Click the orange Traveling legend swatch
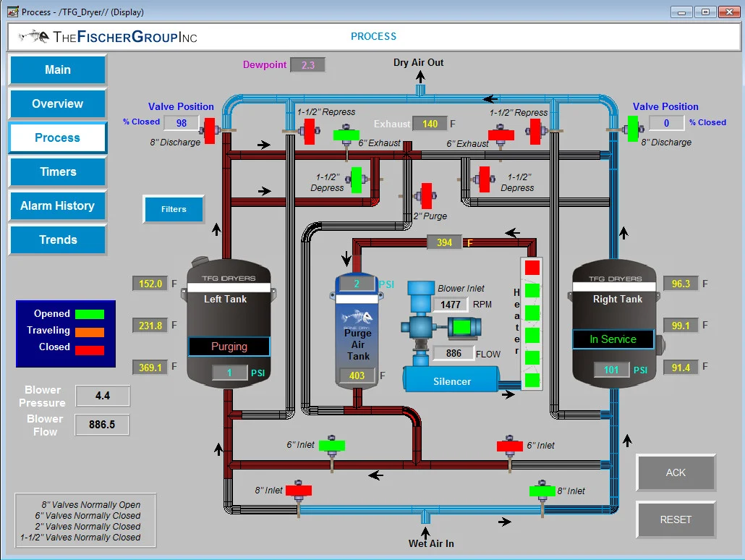This screenshot has width=745, height=560. tap(90, 331)
